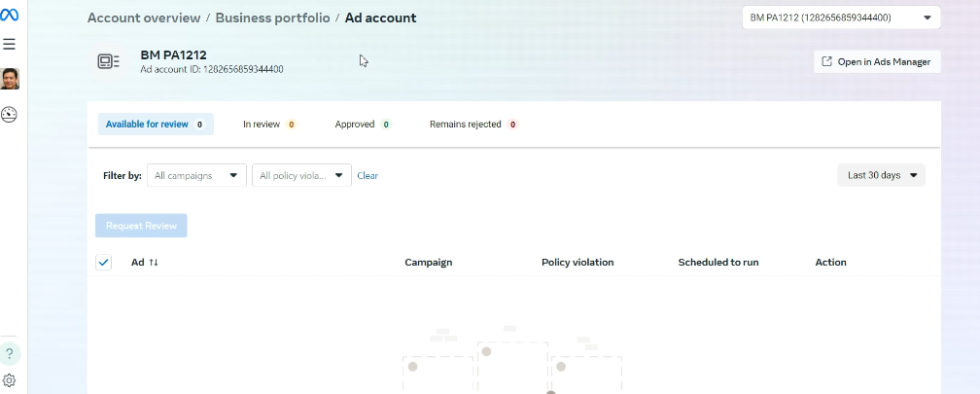Viewport: 980px width, 394px height.
Task: Expand the Last 30 days date dropdown
Action: tap(881, 175)
